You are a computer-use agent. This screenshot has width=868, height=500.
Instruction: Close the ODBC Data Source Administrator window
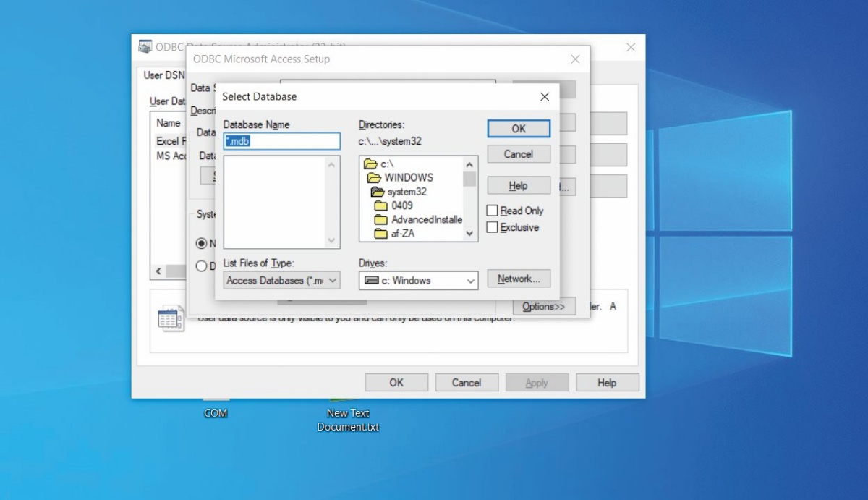631,47
